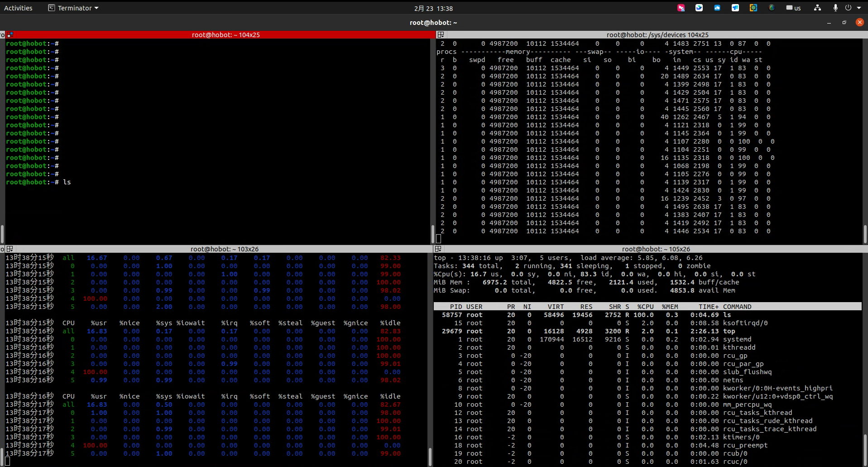868x467 pixels.
Task: Click the group icon of 103x26 terminal
Action: click(10, 249)
